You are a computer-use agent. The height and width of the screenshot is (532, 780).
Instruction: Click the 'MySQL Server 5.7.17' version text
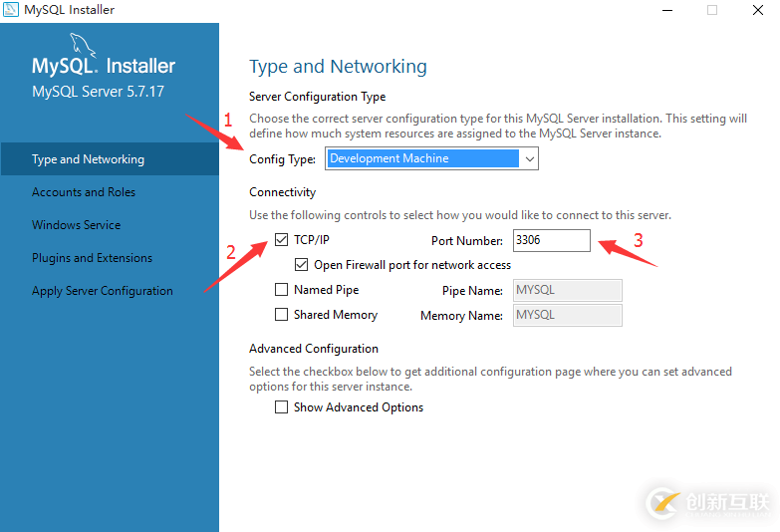tap(98, 92)
